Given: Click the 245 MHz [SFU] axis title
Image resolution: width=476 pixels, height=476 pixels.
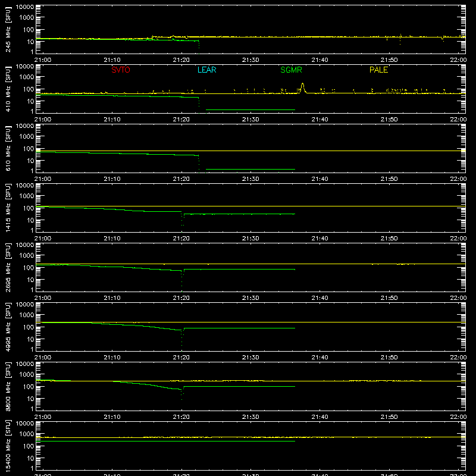Looking at the screenshot, I should tap(8, 29).
